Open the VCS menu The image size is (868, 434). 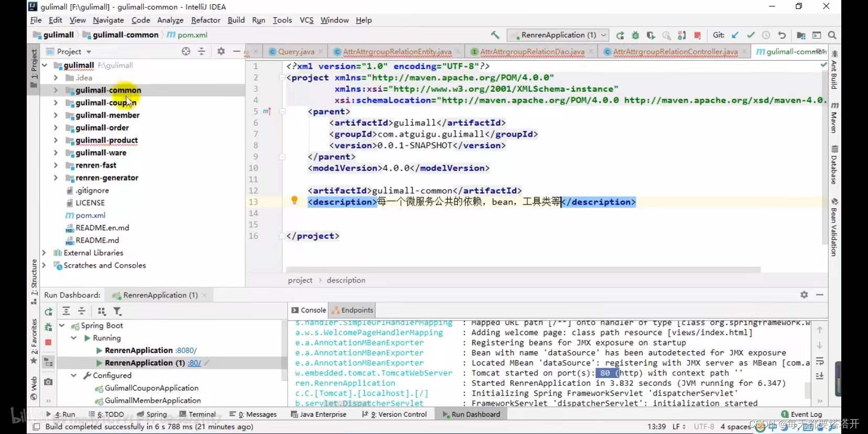306,20
